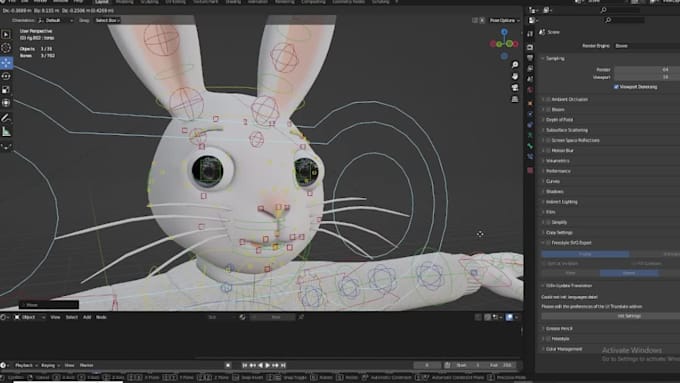
Task: Select the Frame export mode button
Action: [585, 254]
